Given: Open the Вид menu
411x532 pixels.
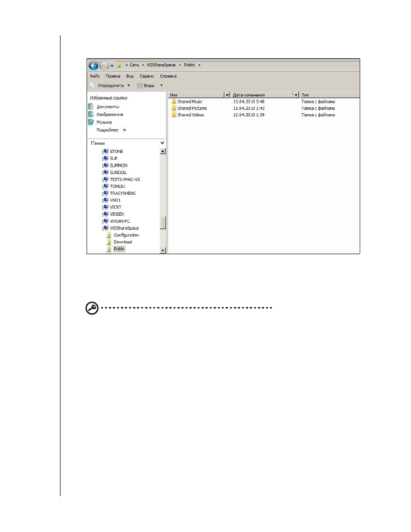Looking at the screenshot, I should click(x=130, y=76).
